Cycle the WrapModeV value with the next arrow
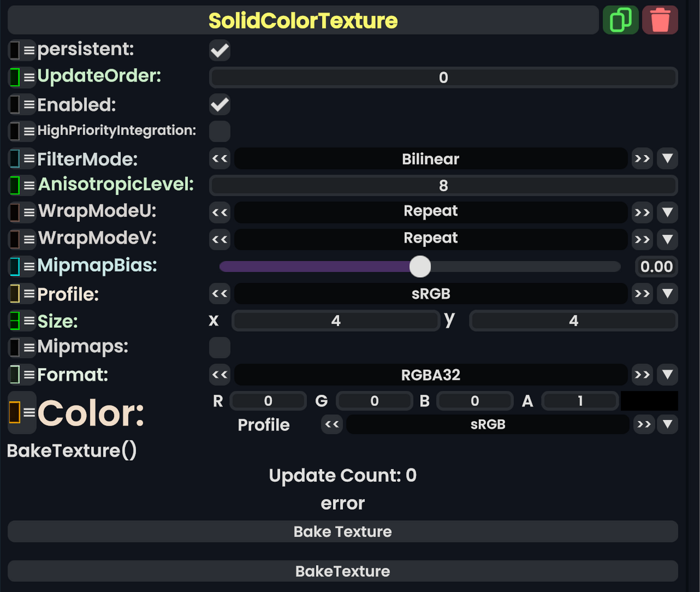The width and height of the screenshot is (700, 592). (x=642, y=239)
